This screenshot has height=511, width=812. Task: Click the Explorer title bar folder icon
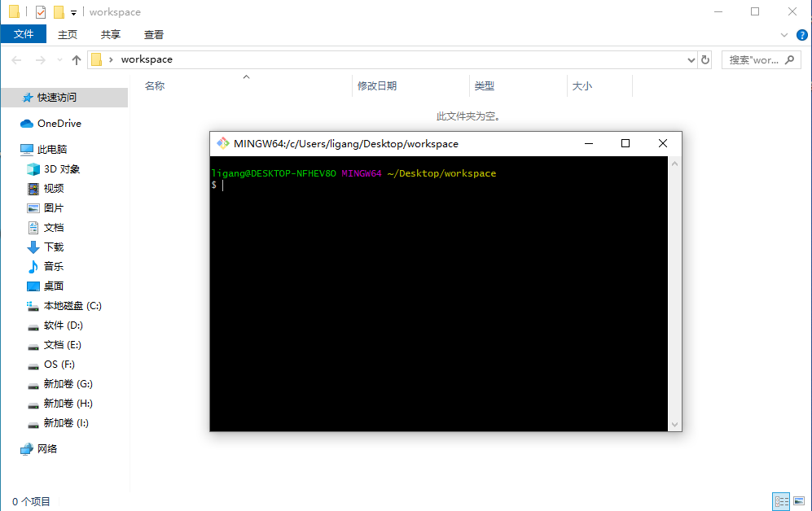(15, 11)
